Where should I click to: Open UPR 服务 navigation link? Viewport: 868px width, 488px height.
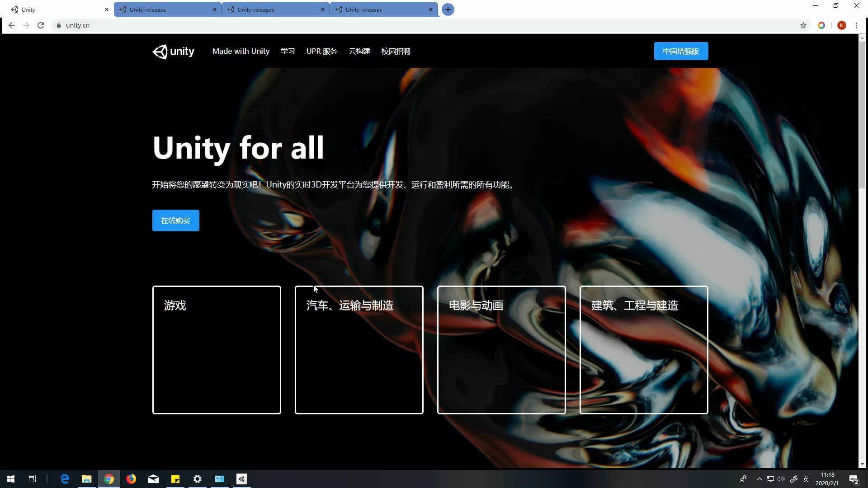321,52
